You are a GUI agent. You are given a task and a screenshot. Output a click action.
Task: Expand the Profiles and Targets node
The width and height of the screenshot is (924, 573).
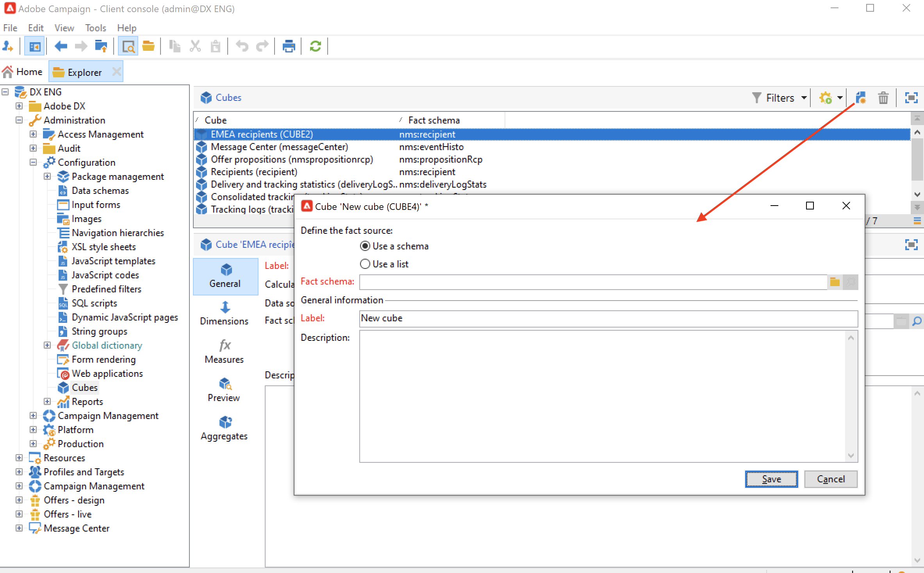pyautogui.click(x=19, y=472)
